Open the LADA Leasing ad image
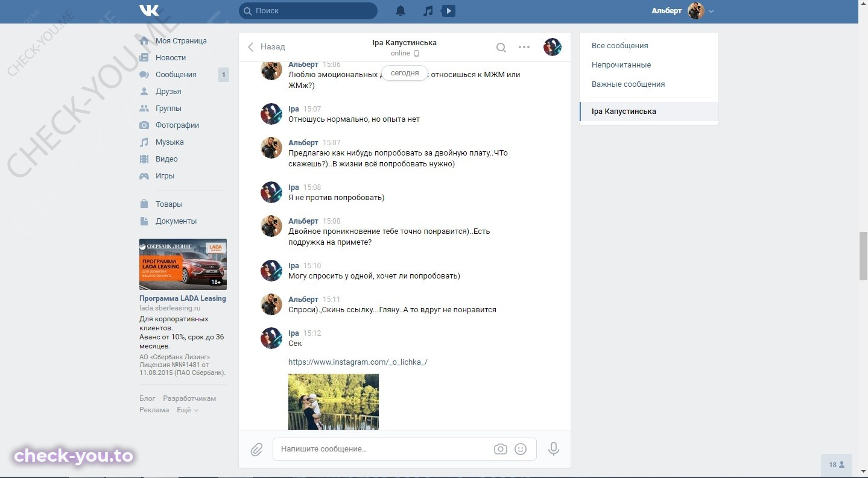 coord(183,264)
